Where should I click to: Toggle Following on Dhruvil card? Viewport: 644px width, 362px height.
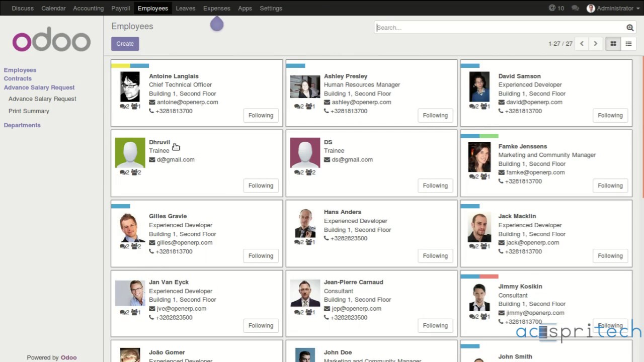(261, 186)
